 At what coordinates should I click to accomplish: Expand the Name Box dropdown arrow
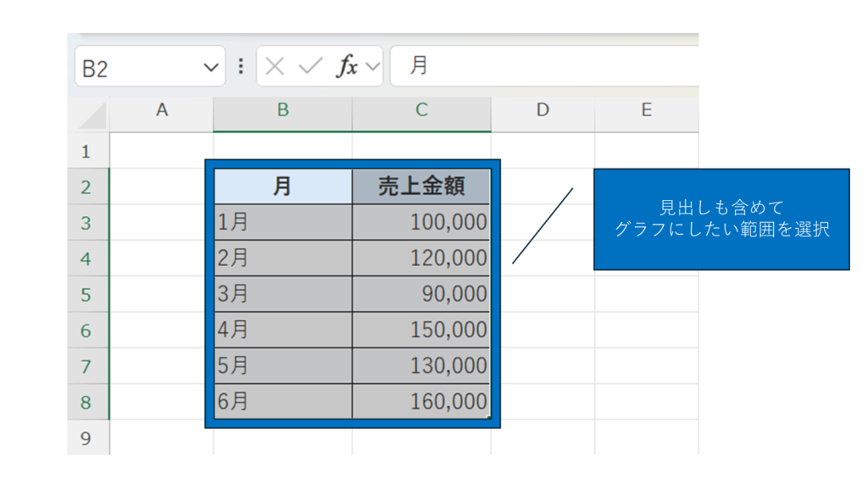[x=211, y=68]
